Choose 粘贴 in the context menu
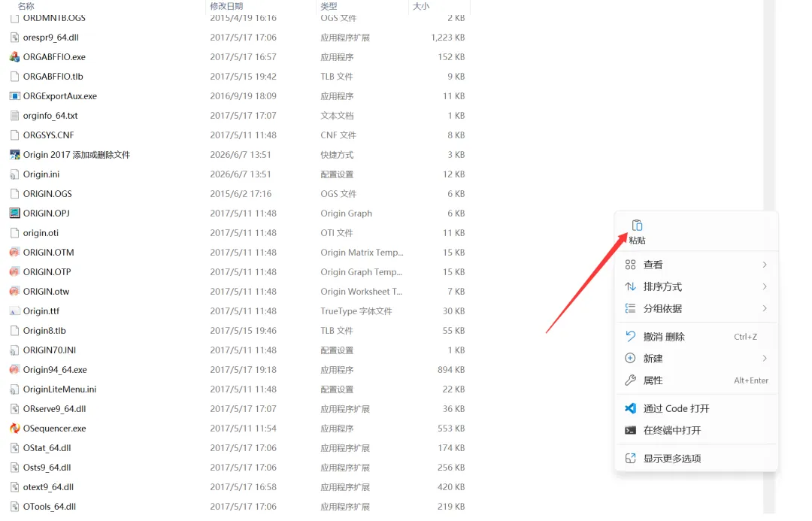812x521 pixels. tap(637, 232)
